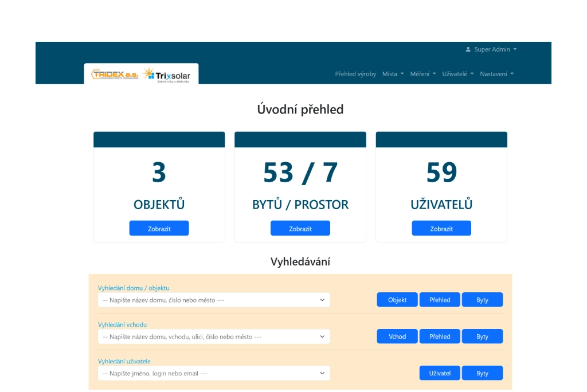Click Přehled in the entrance search row

pos(440,336)
